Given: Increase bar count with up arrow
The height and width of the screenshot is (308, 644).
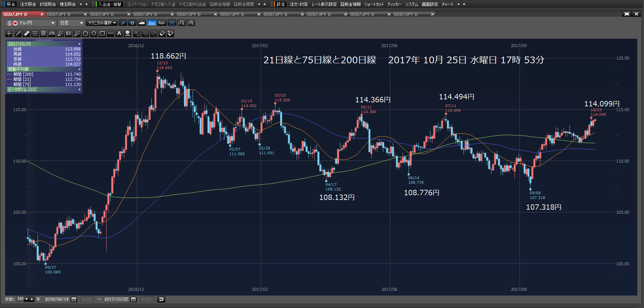Looking at the screenshot, I should [32, 299].
